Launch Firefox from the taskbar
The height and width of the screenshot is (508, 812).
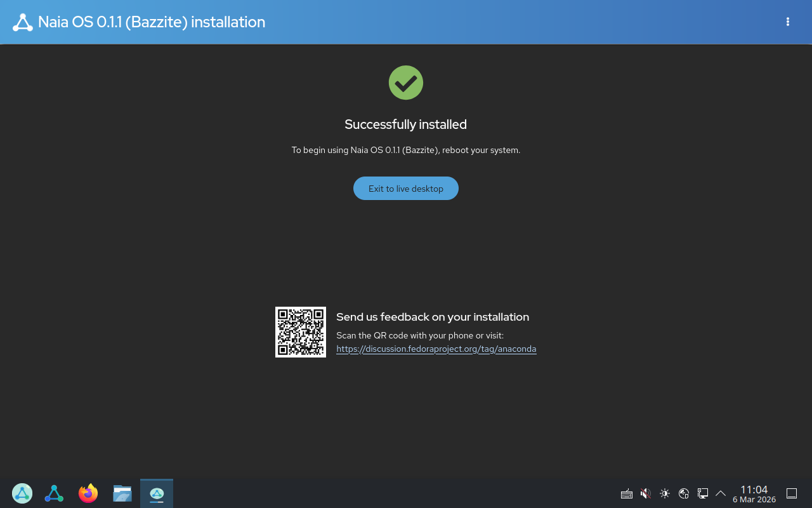[x=88, y=493]
